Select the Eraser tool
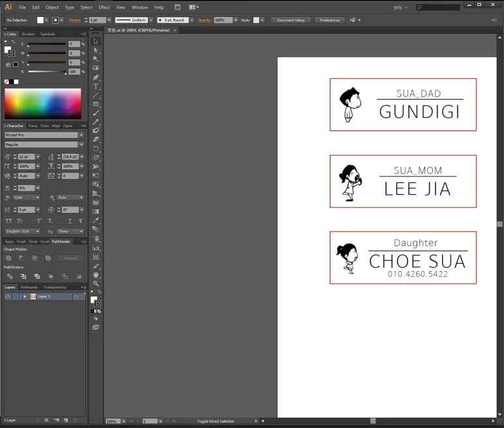504x428 pixels. (x=96, y=139)
